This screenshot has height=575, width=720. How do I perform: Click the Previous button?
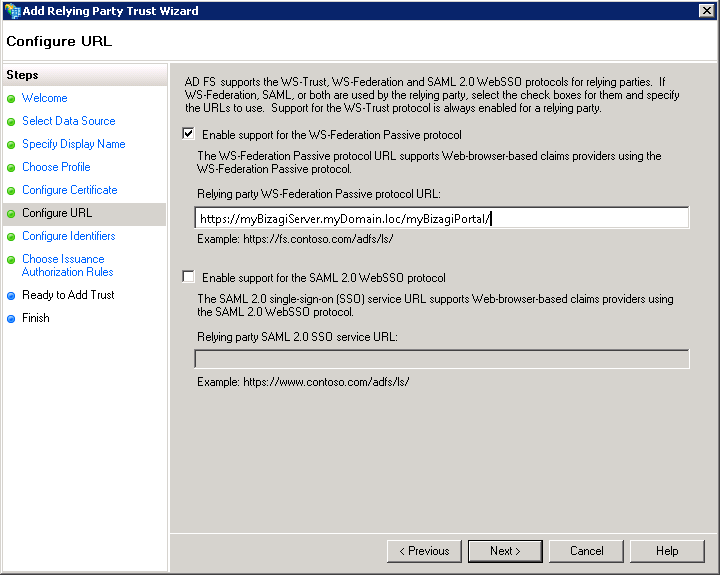pos(424,551)
